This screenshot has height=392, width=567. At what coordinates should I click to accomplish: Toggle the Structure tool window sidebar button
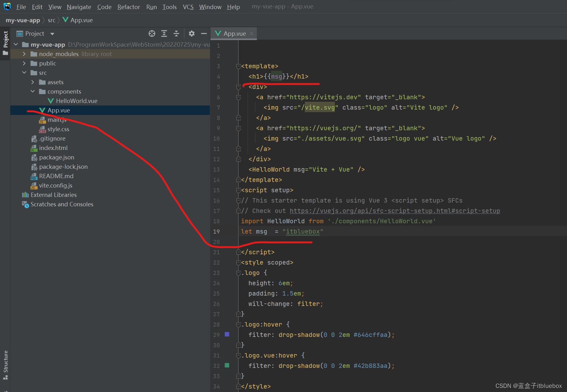pos(5,365)
